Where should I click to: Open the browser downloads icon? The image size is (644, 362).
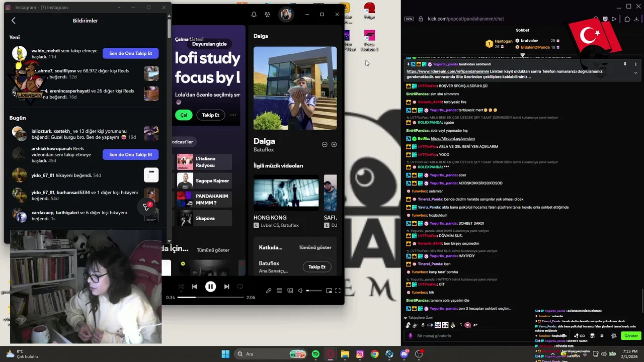tap(637, 19)
